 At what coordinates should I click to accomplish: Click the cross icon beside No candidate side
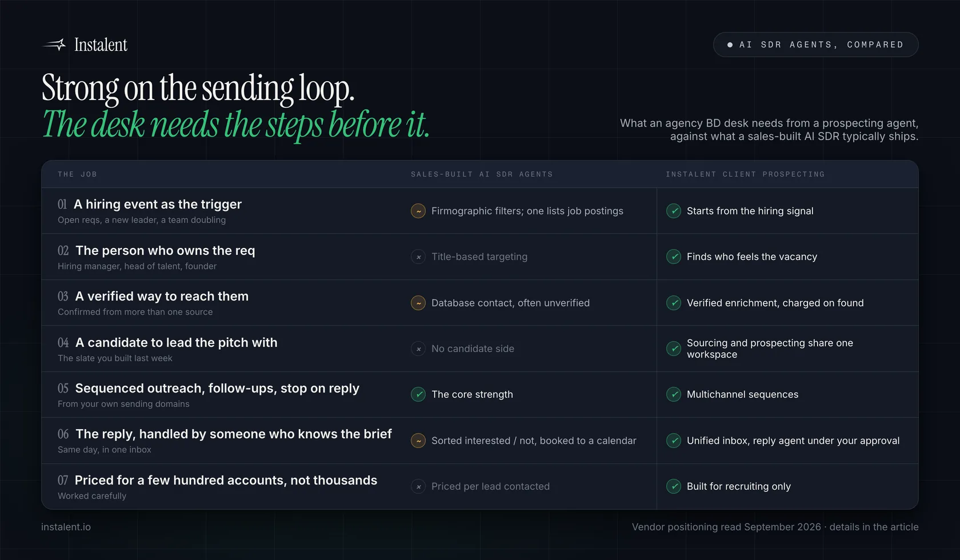tap(418, 349)
